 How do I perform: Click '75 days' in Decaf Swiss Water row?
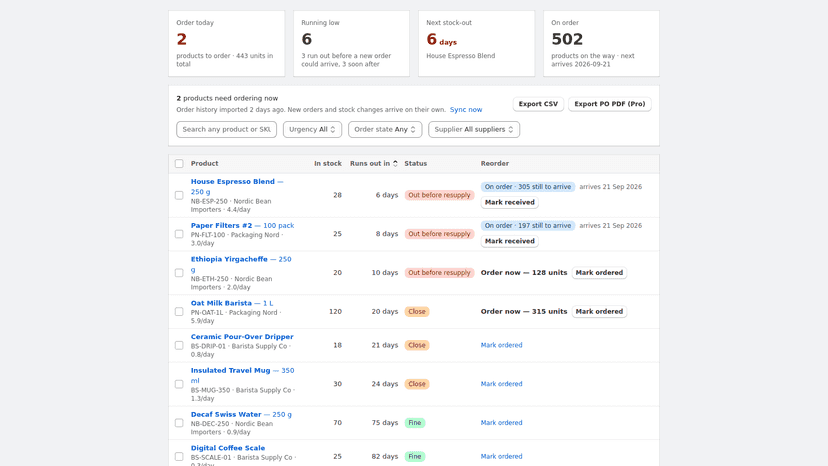384,423
